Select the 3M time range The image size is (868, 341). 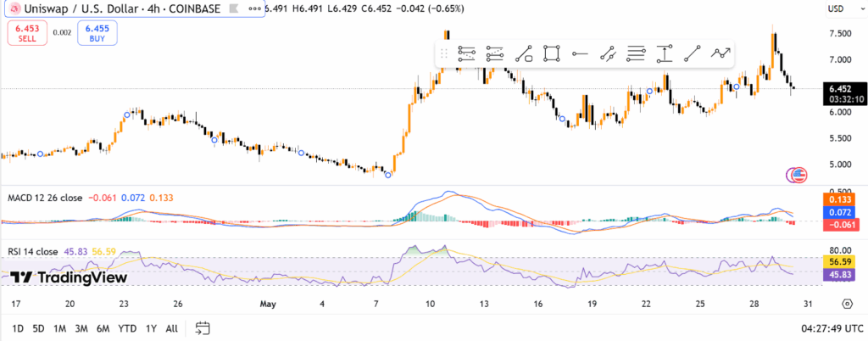coord(81,328)
